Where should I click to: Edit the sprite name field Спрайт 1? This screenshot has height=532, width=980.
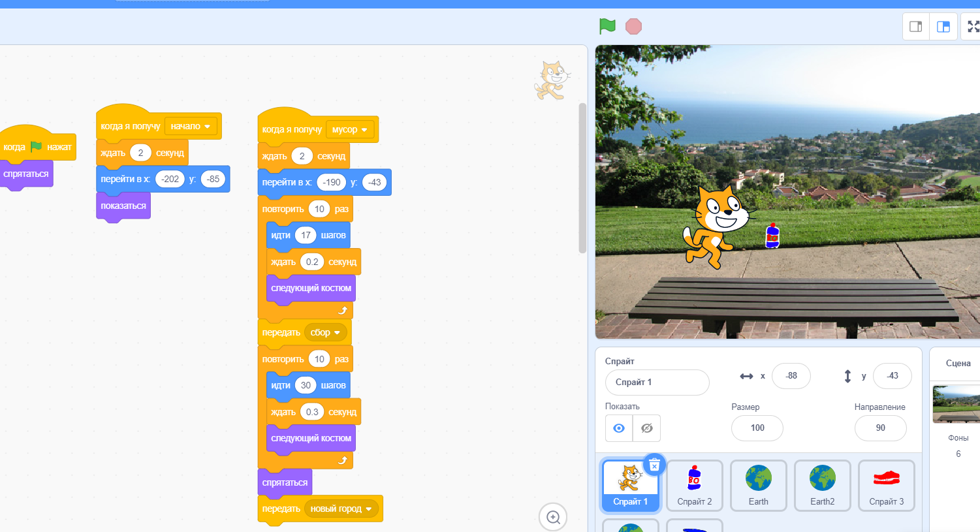(657, 383)
